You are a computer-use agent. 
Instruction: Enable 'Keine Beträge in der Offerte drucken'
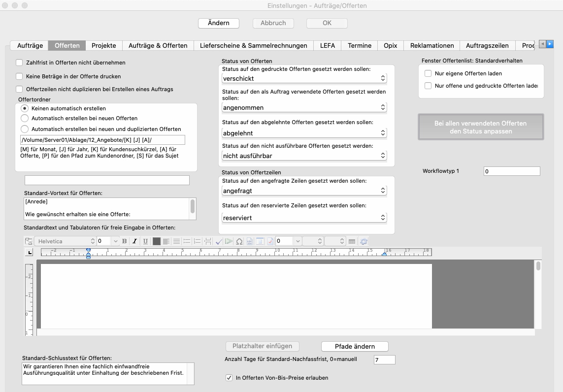(20, 76)
